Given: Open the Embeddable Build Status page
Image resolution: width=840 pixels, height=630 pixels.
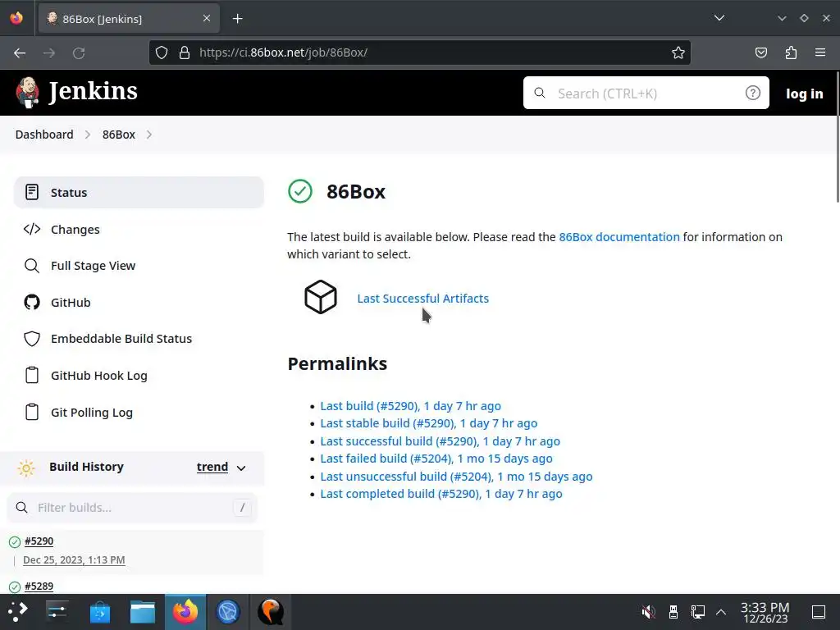Looking at the screenshot, I should pos(121,339).
